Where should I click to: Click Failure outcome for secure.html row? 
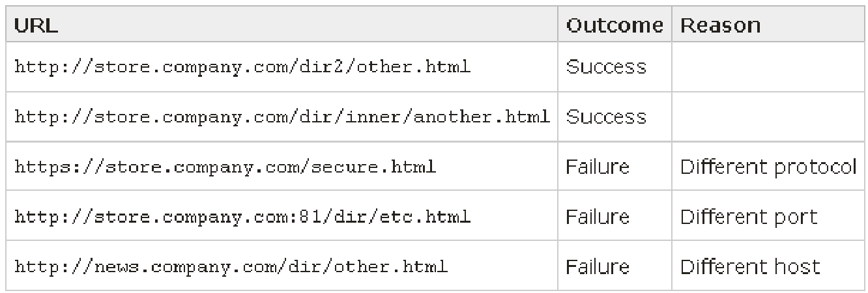point(598,167)
